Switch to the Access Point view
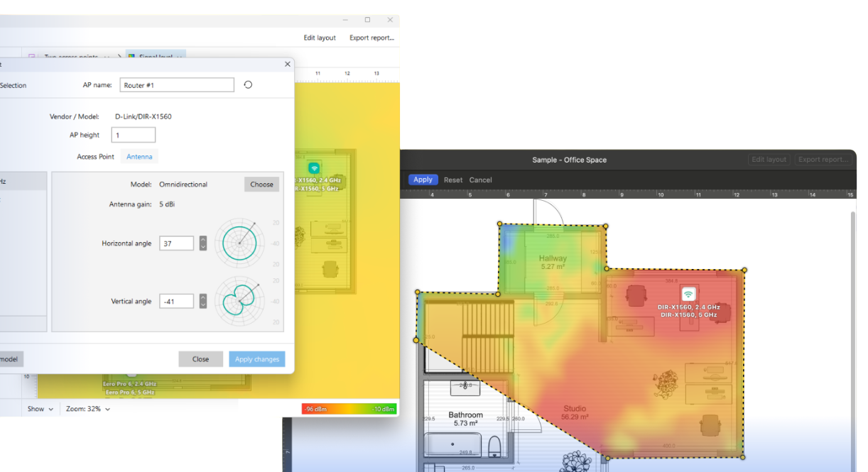868x472 pixels. tap(95, 156)
